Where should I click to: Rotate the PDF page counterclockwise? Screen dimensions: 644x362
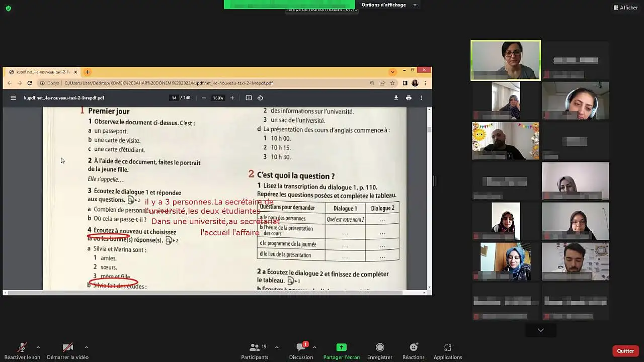coord(260,98)
